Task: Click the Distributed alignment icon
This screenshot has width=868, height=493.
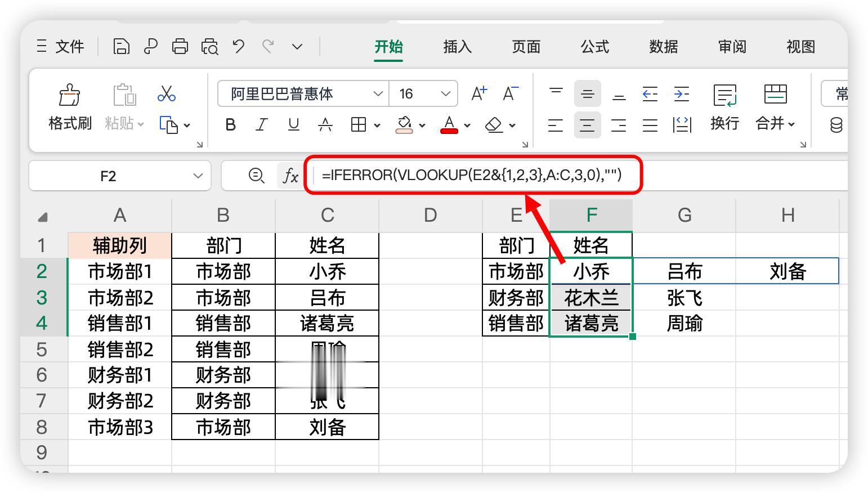Action: tap(682, 124)
